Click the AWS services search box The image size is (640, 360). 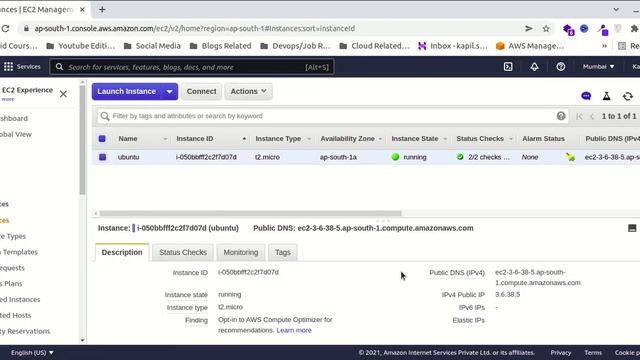[192, 67]
